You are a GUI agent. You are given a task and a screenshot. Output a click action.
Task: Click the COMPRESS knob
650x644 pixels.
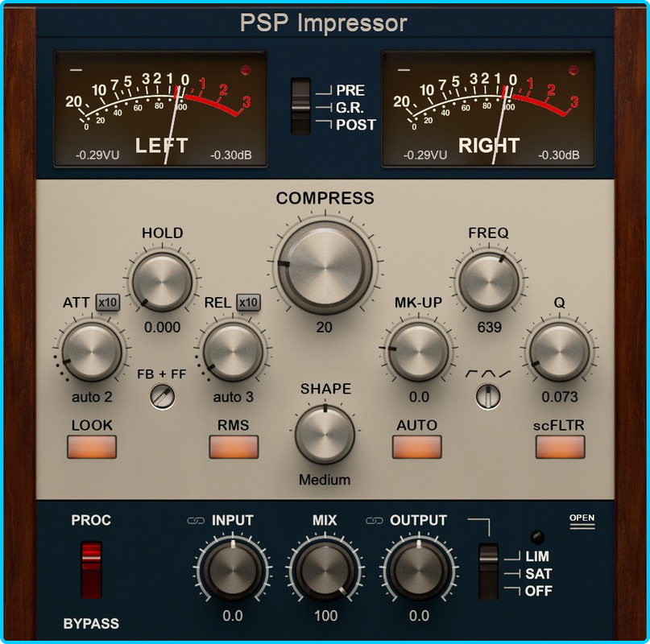(x=325, y=267)
